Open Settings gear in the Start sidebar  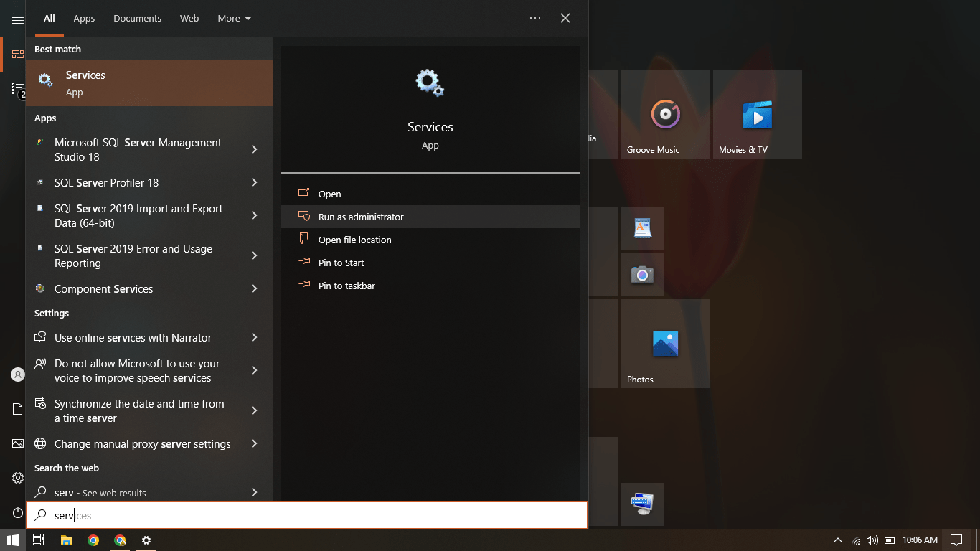point(18,478)
